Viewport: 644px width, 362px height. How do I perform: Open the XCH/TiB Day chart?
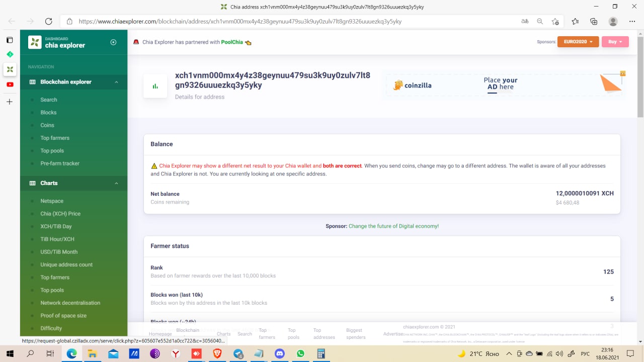point(56,226)
